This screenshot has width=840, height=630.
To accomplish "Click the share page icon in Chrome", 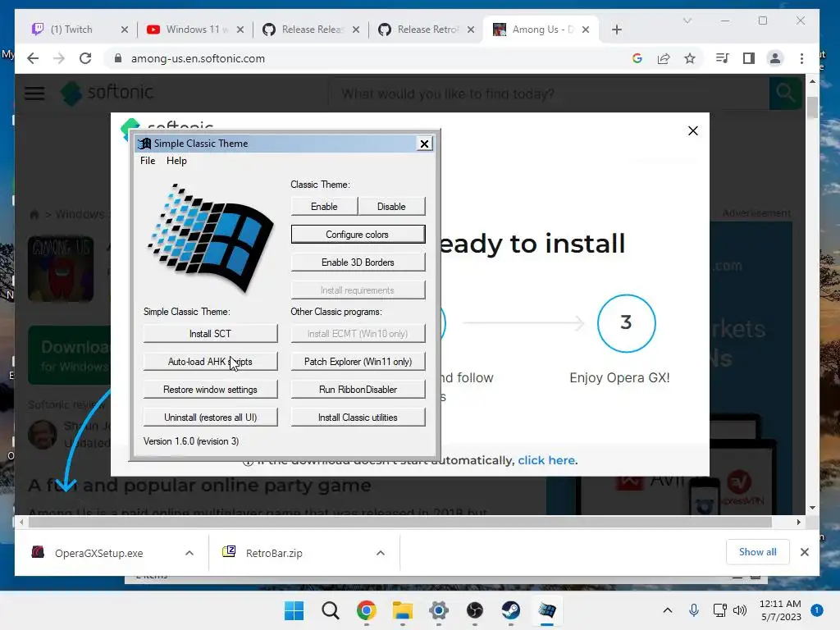I will [x=663, y=58].
